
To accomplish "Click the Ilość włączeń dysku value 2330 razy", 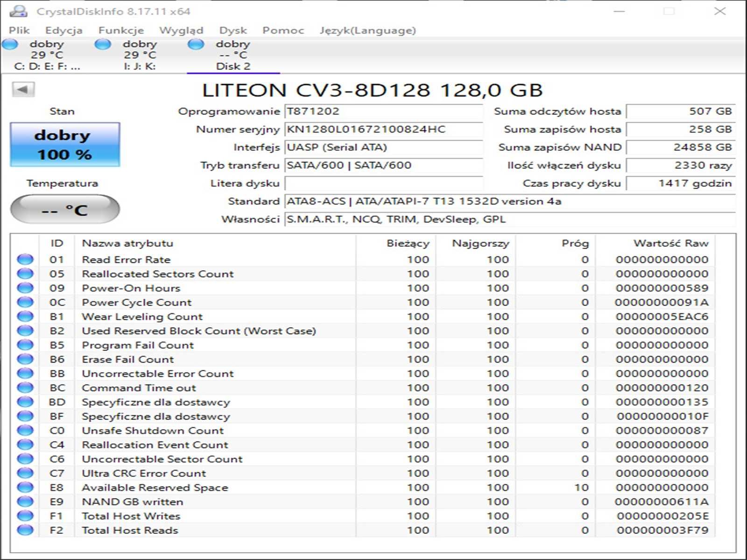I will (x=681, y=165).
